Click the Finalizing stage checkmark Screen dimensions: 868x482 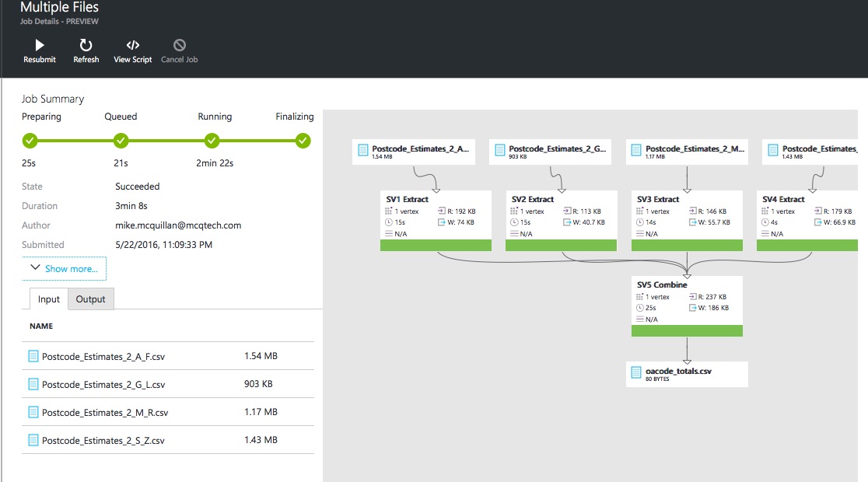(303, 141)
